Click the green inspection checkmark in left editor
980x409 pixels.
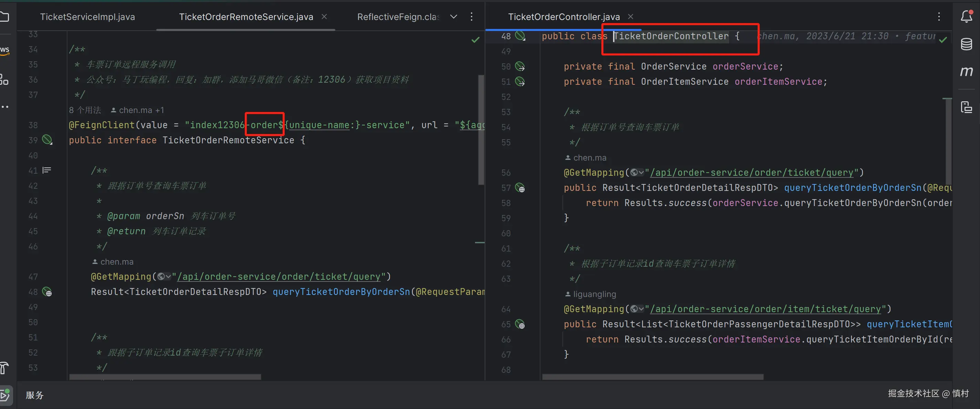[475, 40]
